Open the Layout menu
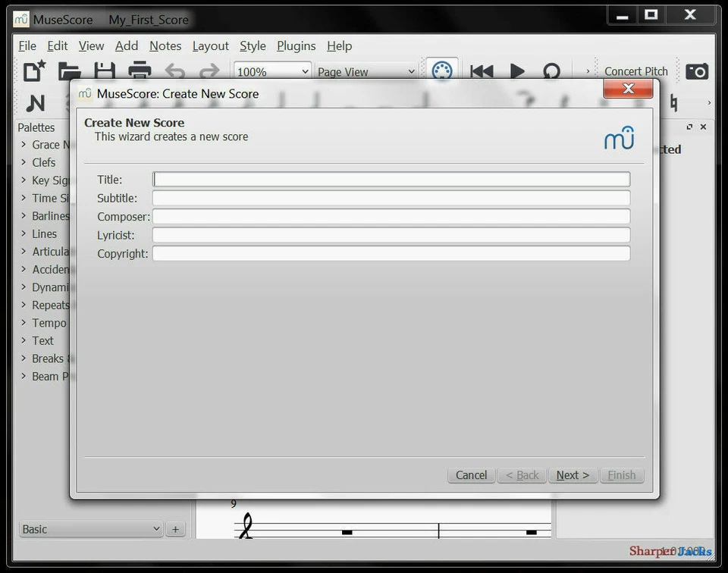This screenshot has height=573, width=728. (x=210, y=45)
